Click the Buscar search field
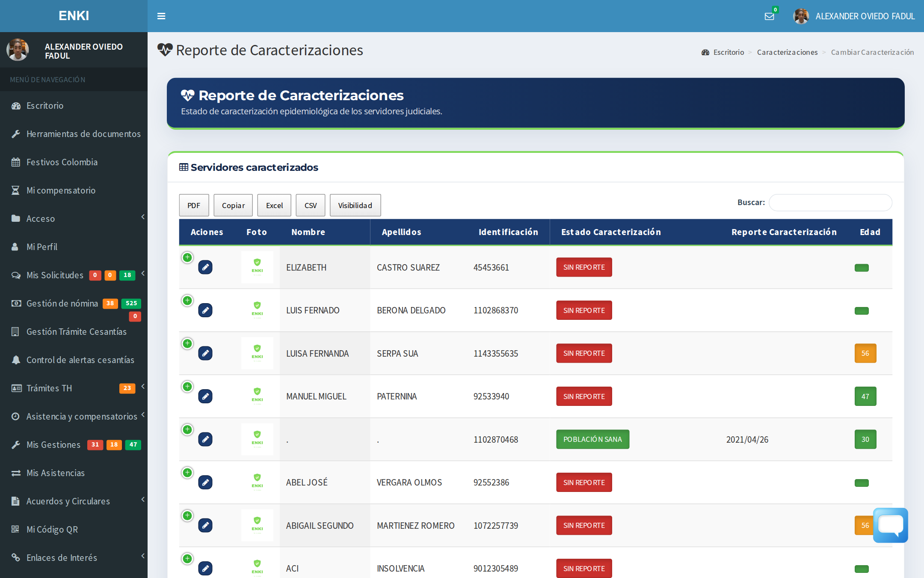The image size is (924, 578). tap(830, 203)
